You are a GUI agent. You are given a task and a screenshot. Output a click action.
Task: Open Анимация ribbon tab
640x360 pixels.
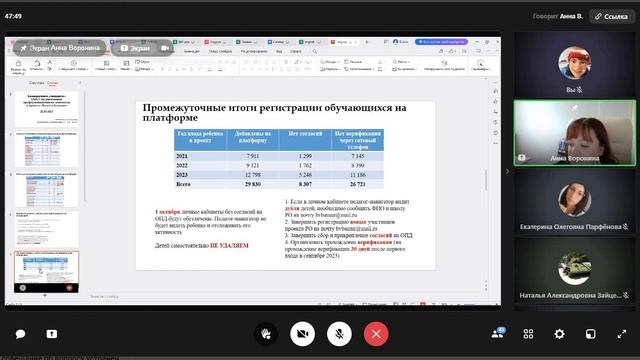tap(191, 51)
